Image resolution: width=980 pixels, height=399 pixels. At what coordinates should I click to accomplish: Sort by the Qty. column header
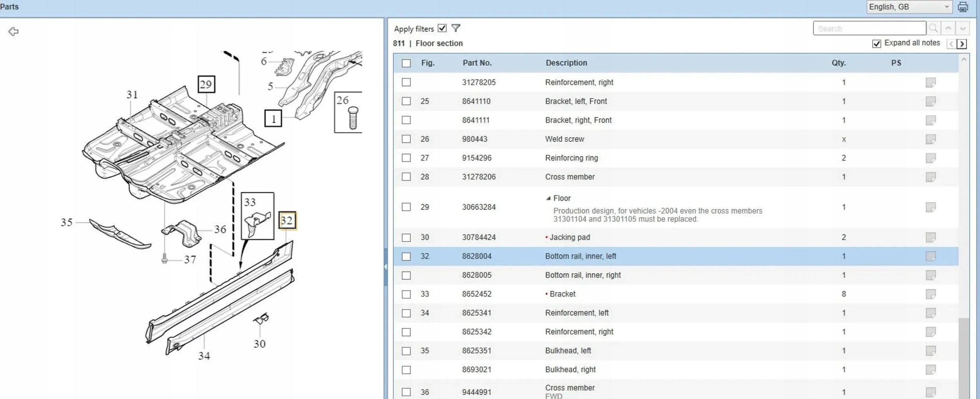(838, 63)
